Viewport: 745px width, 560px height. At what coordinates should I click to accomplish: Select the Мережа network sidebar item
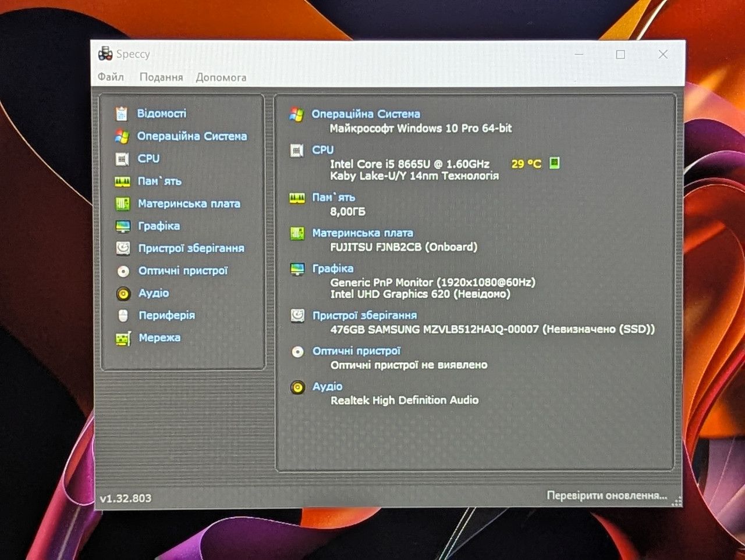[x=159, y=337]
